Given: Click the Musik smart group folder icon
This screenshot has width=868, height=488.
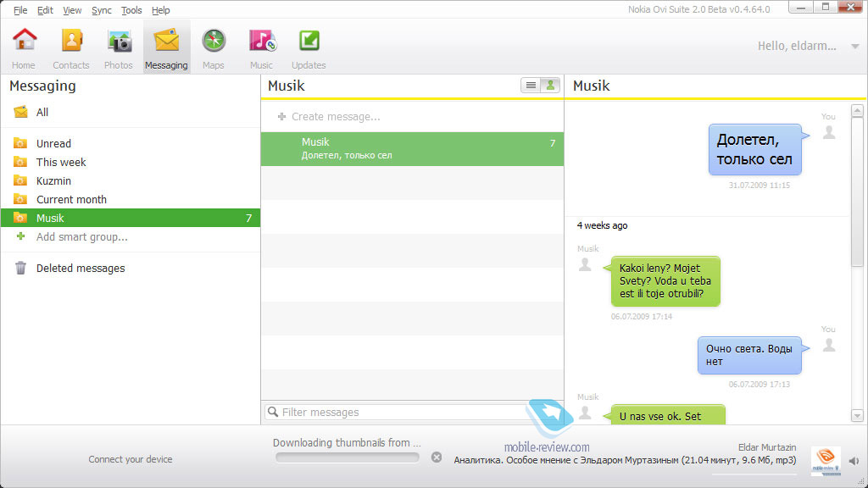Looking at the screenshot, I should tap(20, 218).
